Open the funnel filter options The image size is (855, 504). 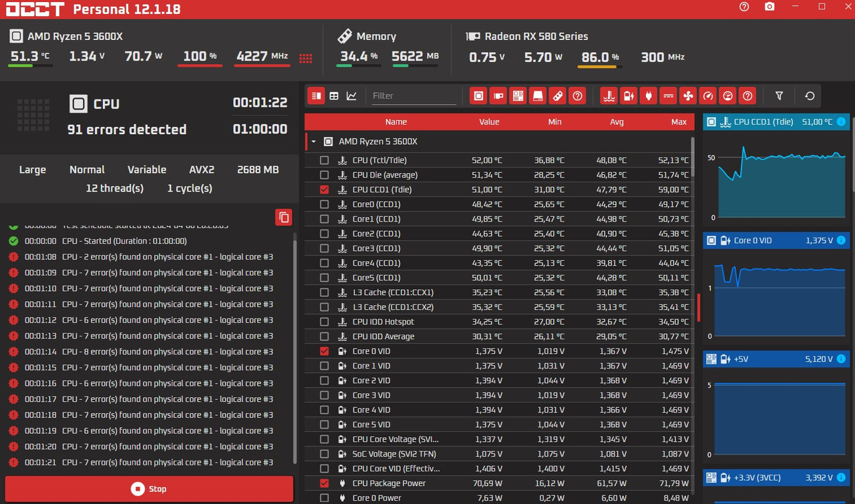coord(779,96)
